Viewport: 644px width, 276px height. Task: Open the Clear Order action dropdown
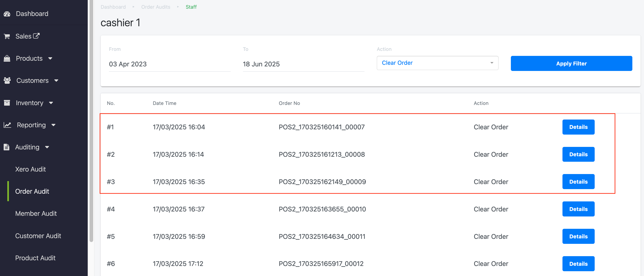(x=437, y=63)
